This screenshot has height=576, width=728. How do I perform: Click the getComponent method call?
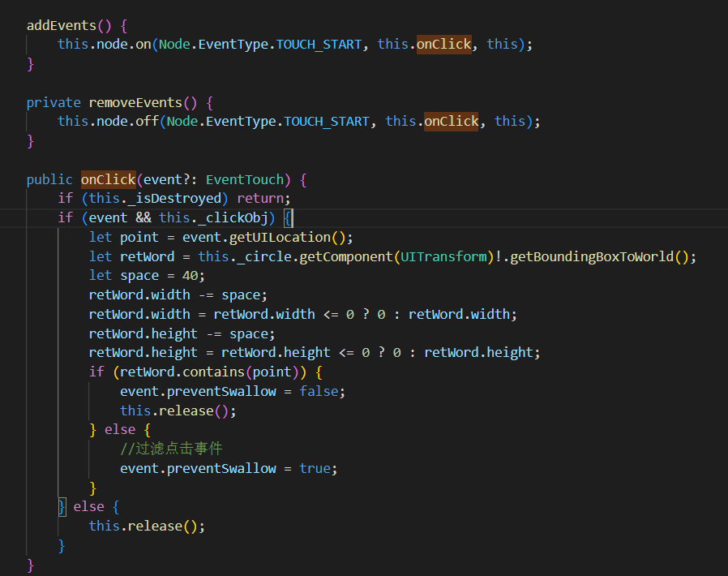point(346,256)
